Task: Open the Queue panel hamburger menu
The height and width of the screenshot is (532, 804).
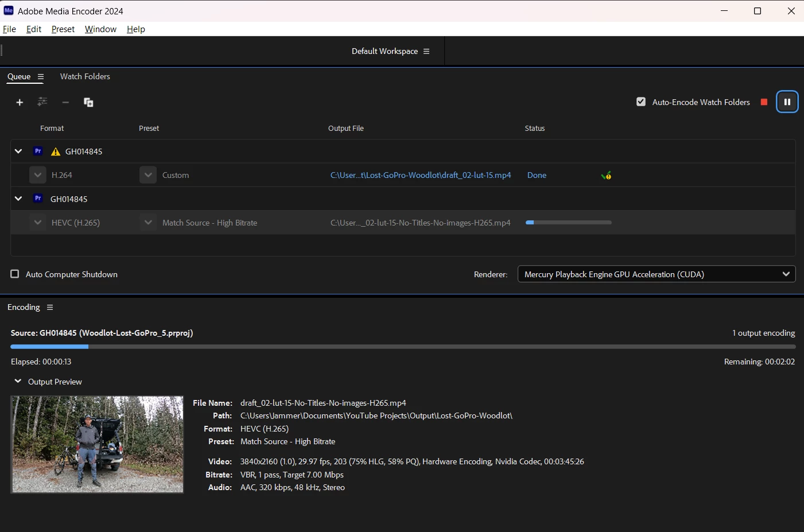Action: (x=41, y=76)
